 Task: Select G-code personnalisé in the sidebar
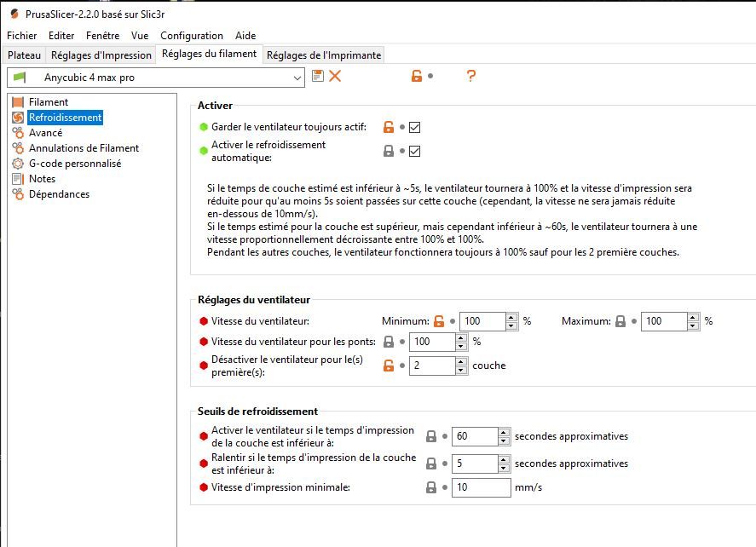tap(75, 164)
